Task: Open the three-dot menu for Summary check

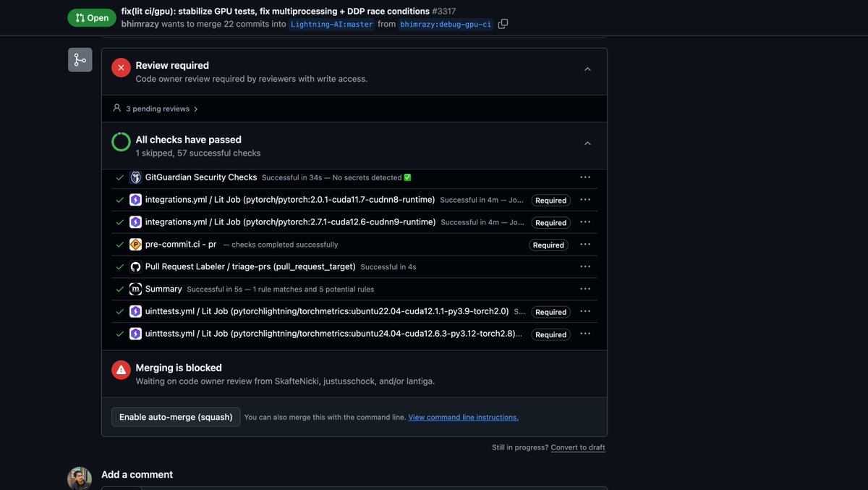Action: [585, 289]
